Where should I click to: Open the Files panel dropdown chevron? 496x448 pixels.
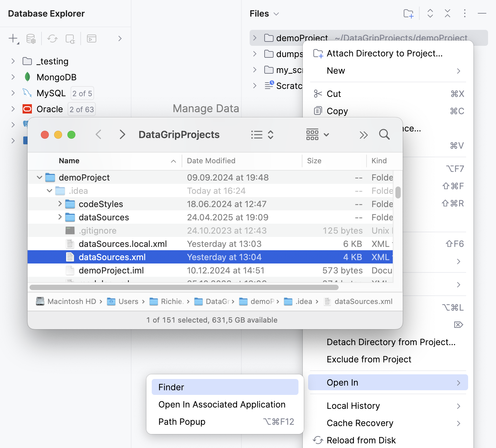click(x=277, y=14)
